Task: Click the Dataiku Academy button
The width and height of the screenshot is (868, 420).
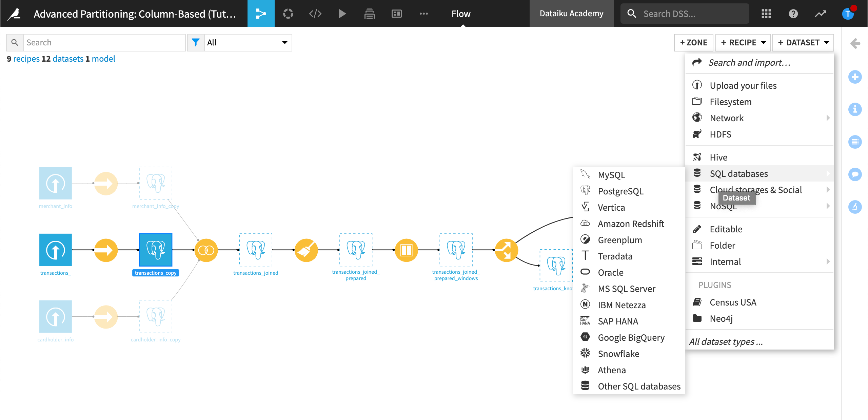Action: click(x=571, y=14)
